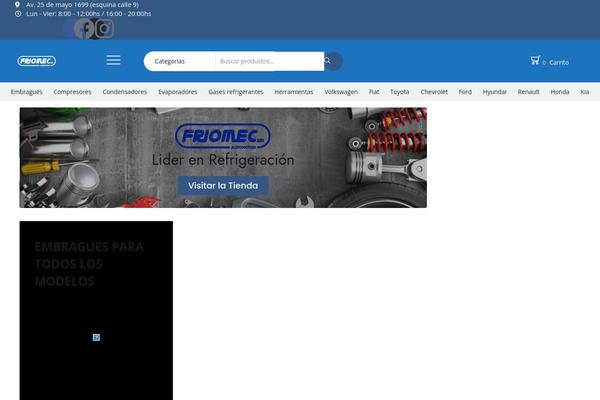Image resolution: width=600 pixels, height=400 pixels.
Task: Open the shopping cart icon
Action: coord(535,60)
